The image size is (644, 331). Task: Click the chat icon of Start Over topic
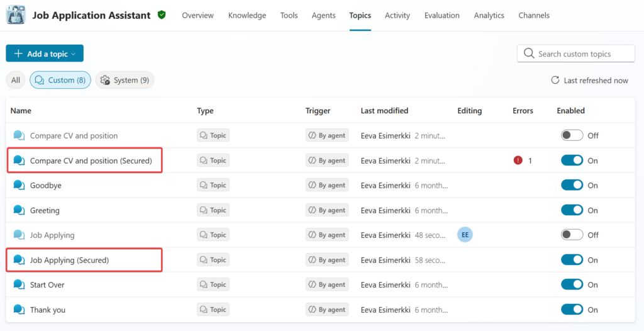(x=19, y=284)
